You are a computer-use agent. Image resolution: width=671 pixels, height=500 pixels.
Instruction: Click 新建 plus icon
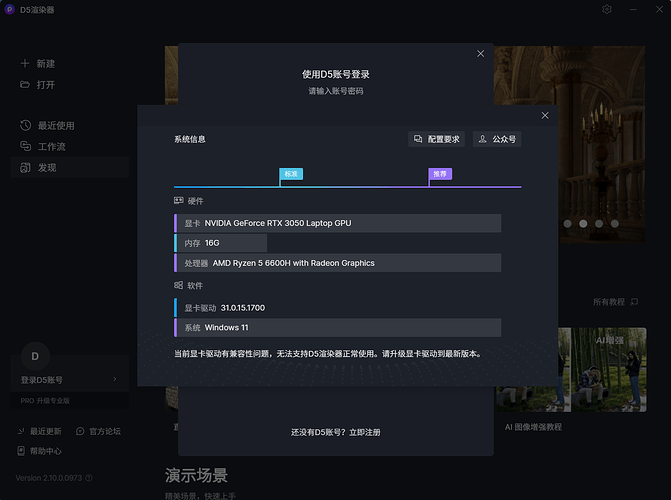tap(25, 63)
